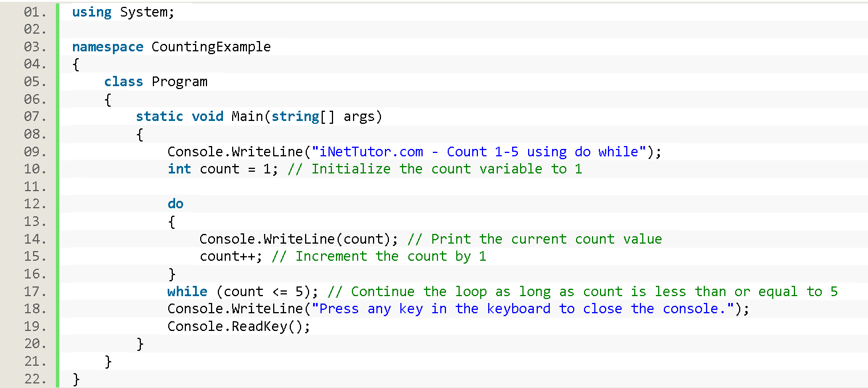Click line number 12 in the gutter
The image size is (868, 388).
click(35, 204)
